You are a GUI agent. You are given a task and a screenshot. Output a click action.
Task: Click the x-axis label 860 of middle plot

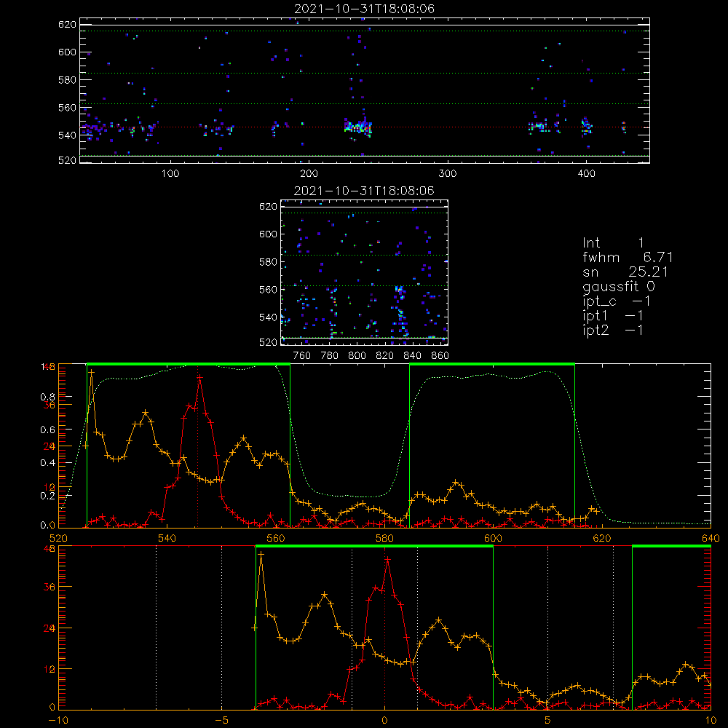click(440, 356)
